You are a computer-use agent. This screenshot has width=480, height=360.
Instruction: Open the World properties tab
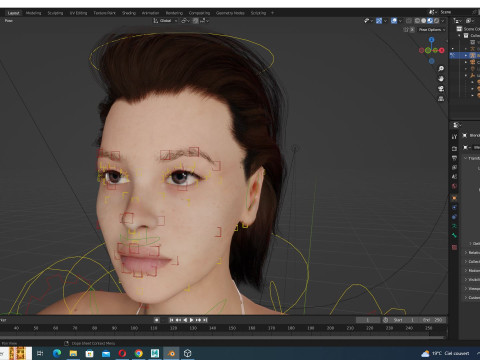tap(454, 186)
